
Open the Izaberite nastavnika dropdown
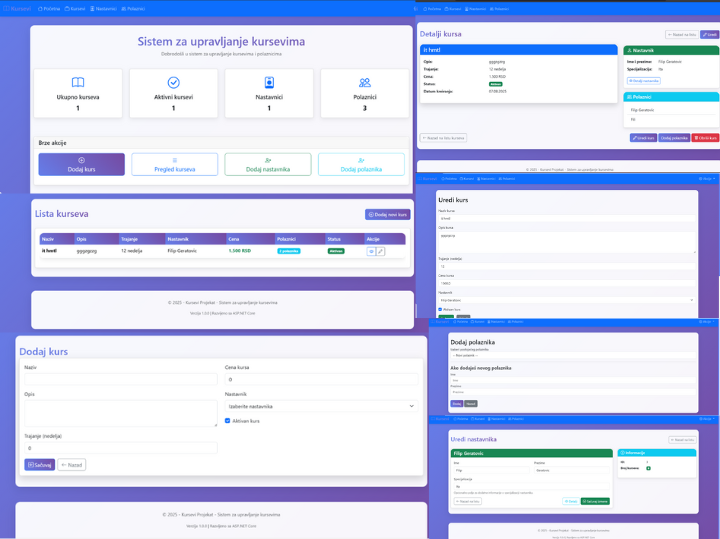(x=320, y=406)
